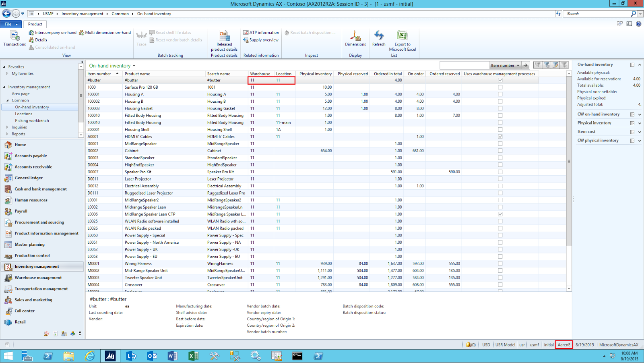The height and width of the screenshot is (363, 644).
Task: Toggle warehouse processes checkbox for Housing Gasket
Action: 500,108
